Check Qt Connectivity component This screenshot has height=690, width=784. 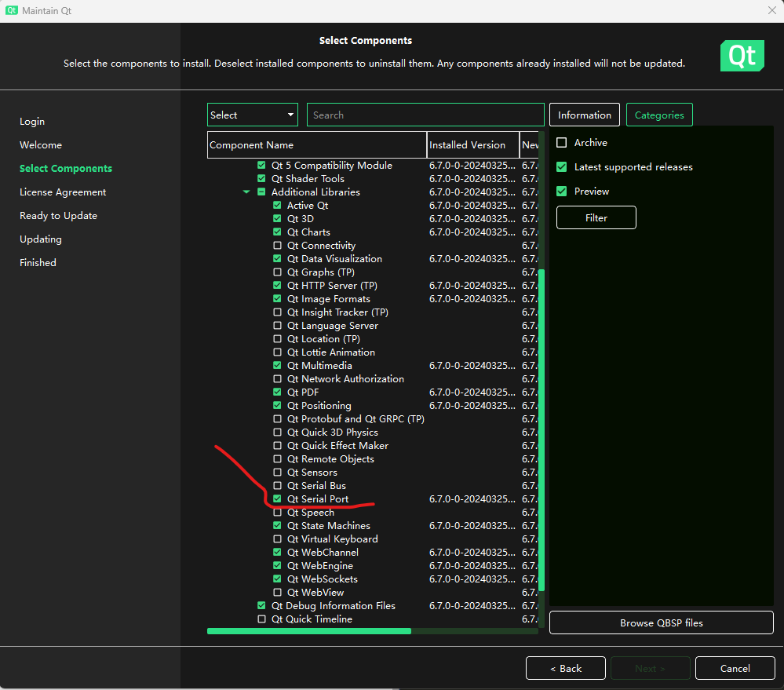(277, 246)
